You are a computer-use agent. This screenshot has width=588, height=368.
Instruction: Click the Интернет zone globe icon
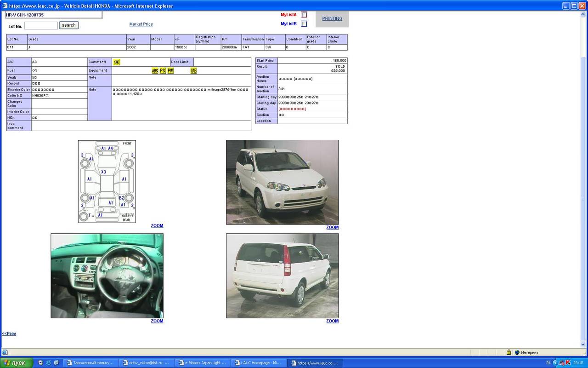(517, 352)
